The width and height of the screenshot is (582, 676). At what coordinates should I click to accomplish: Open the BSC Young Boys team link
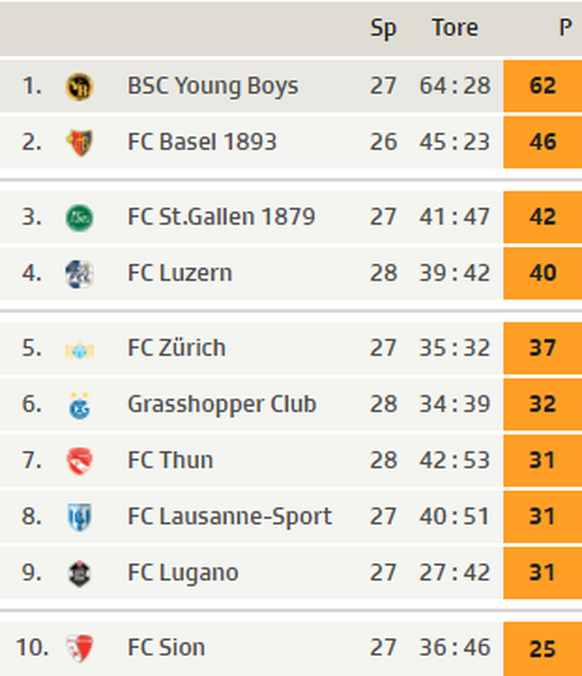tap(213, 87)
